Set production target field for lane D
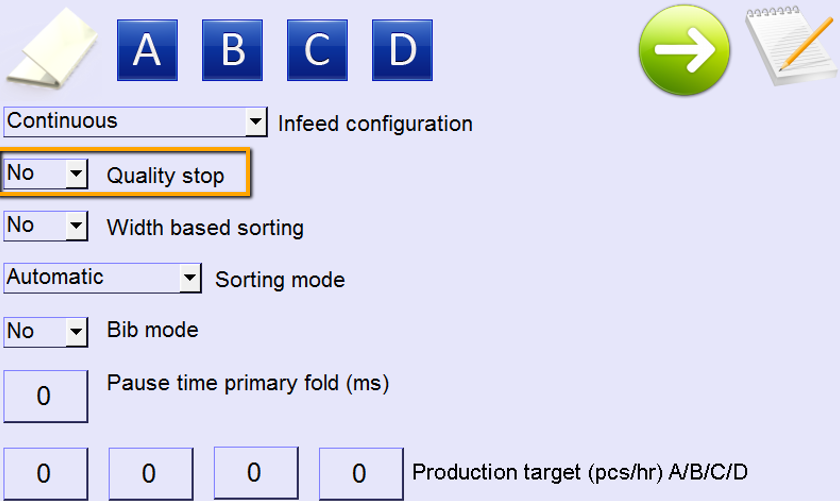This screenshot has width=840, height=501. click(x=360, y=473)
